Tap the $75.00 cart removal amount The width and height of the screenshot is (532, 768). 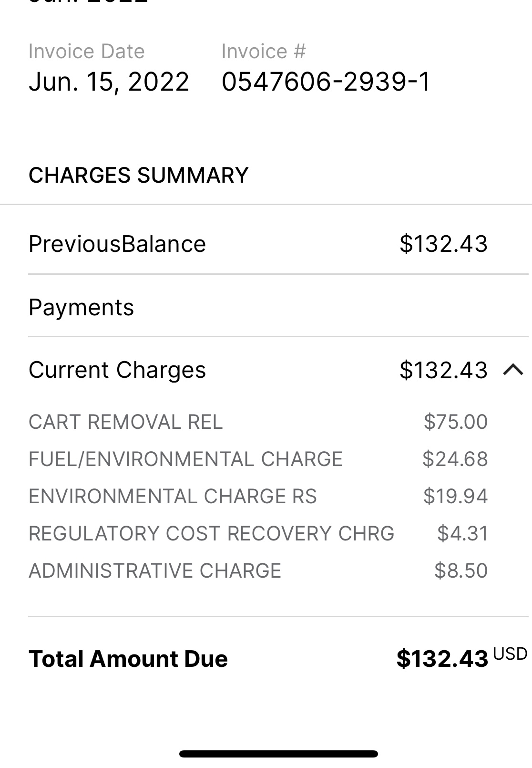tap(456, 422)
